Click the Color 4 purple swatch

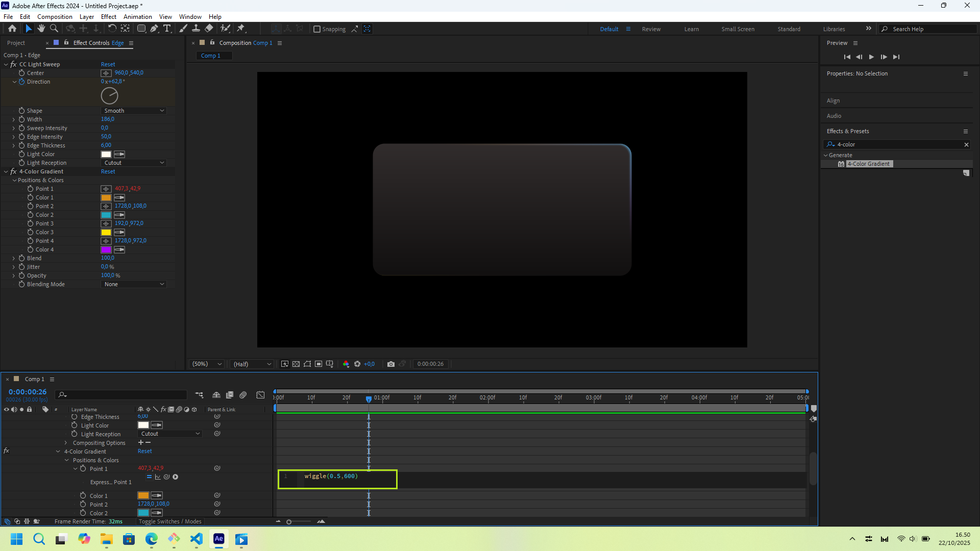click(106, 250)
